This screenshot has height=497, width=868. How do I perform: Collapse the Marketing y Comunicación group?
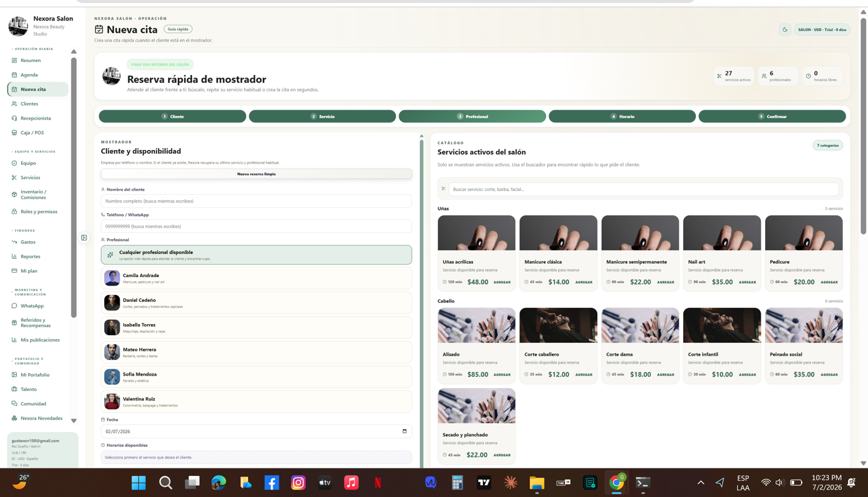tap(30, 292)
